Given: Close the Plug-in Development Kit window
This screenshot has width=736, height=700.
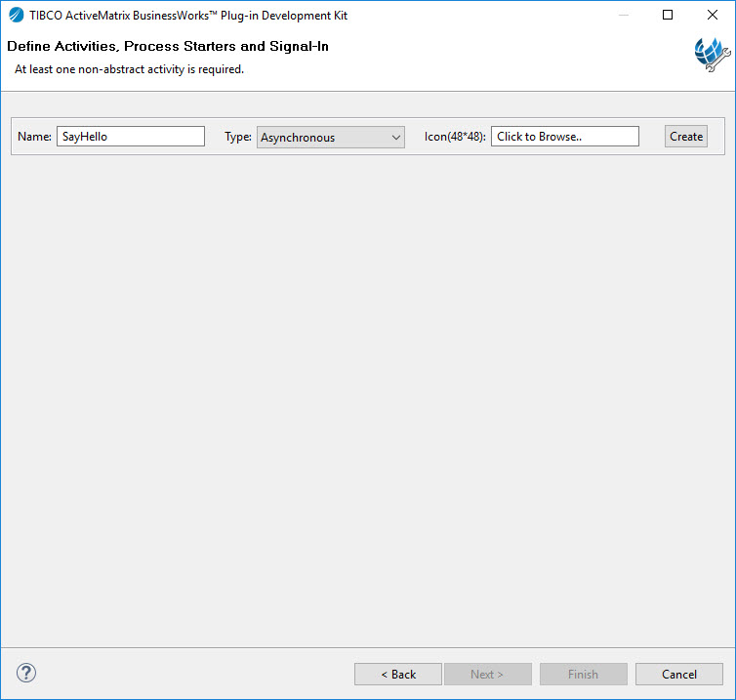Looking at the screenshot, I should pyautogui.click(x=712, y=15).
